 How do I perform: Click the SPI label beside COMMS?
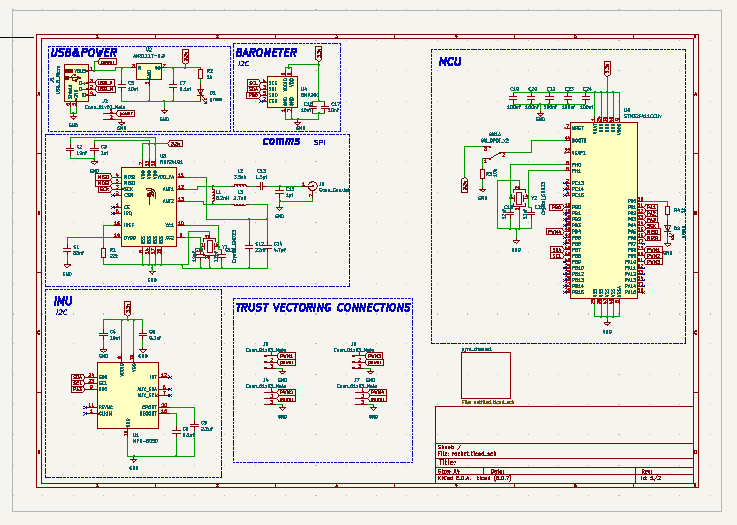click(x=320, y=142)
